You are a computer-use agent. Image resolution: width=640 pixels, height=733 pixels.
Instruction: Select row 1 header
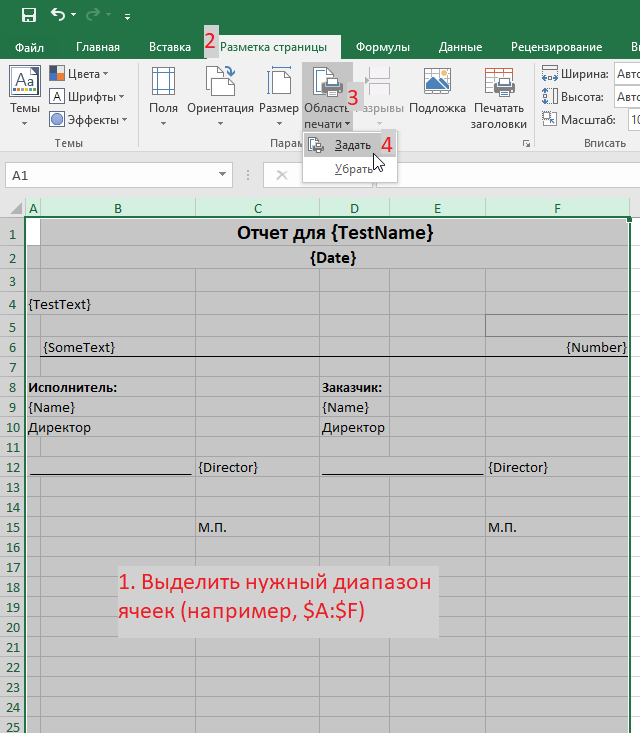click(13, 233)
